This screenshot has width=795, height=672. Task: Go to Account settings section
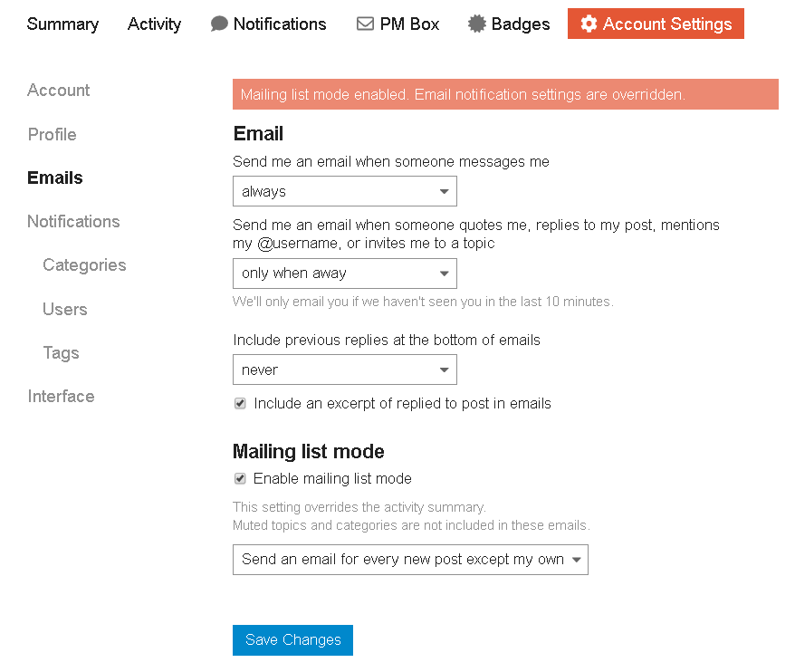click(x=59, y=91)
